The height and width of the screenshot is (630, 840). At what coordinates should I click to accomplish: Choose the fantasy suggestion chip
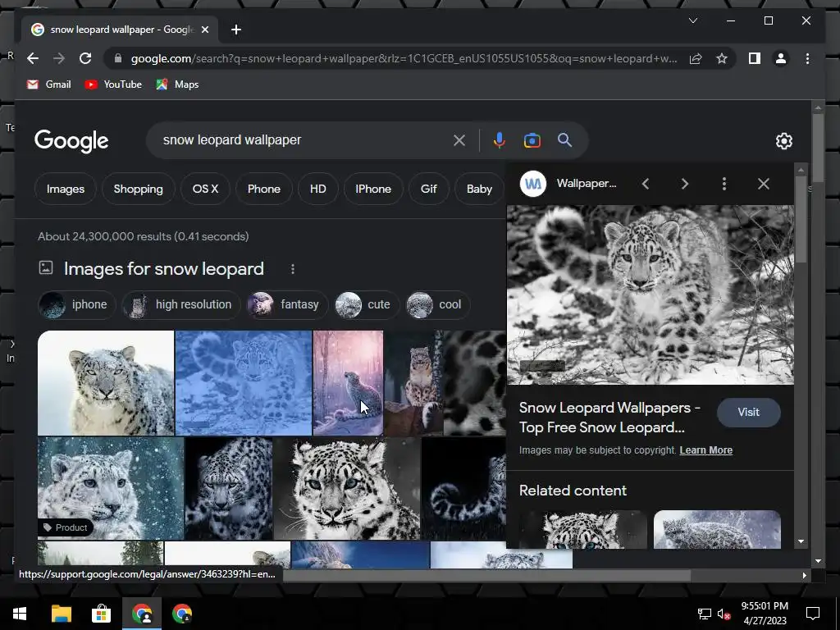286,305
